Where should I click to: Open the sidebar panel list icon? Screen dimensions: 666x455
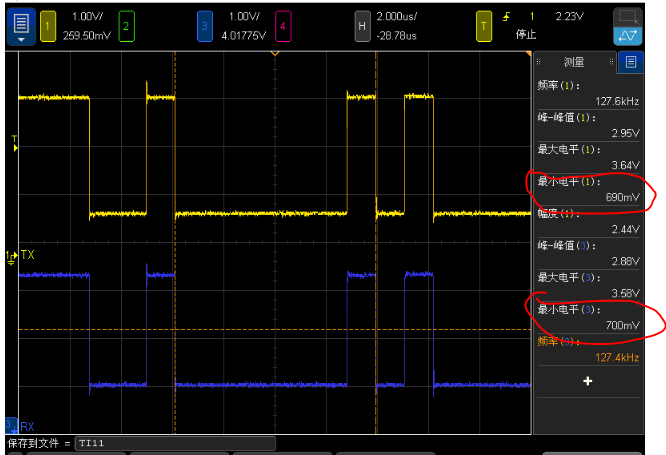631,62
